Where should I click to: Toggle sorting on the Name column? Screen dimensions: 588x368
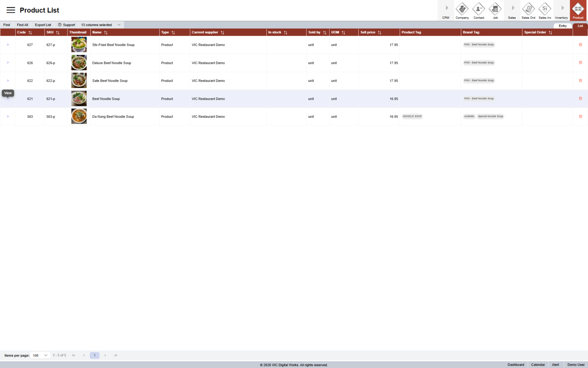[106, 32]
